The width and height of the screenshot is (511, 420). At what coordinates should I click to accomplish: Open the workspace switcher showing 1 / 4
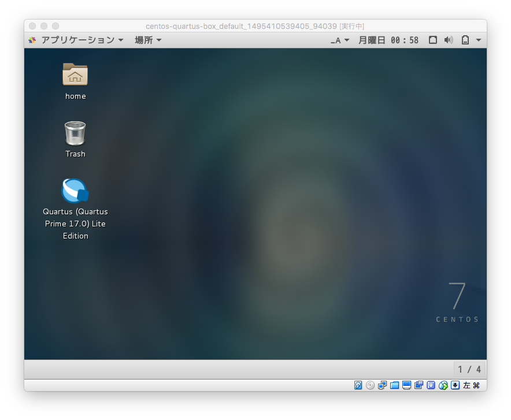[x=469, y=369]
